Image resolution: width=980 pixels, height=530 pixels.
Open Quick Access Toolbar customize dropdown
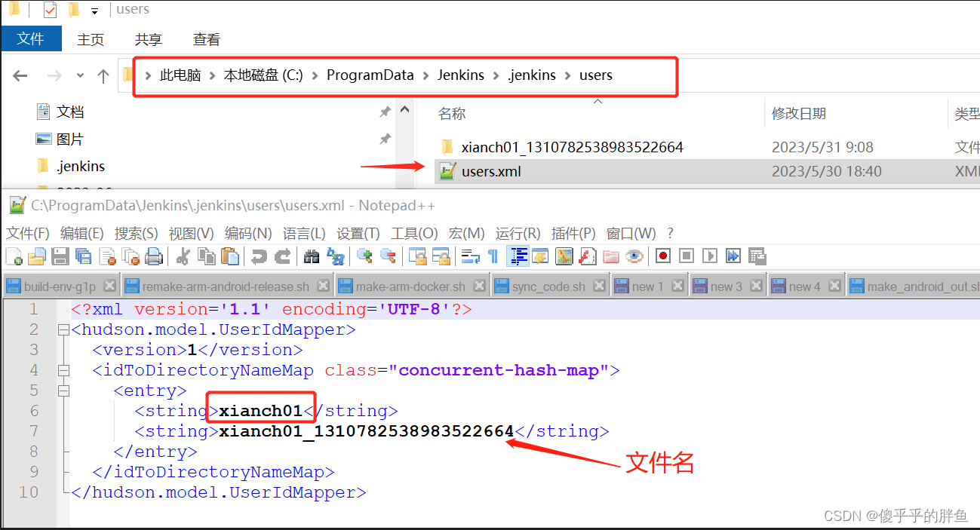(94, 11)
